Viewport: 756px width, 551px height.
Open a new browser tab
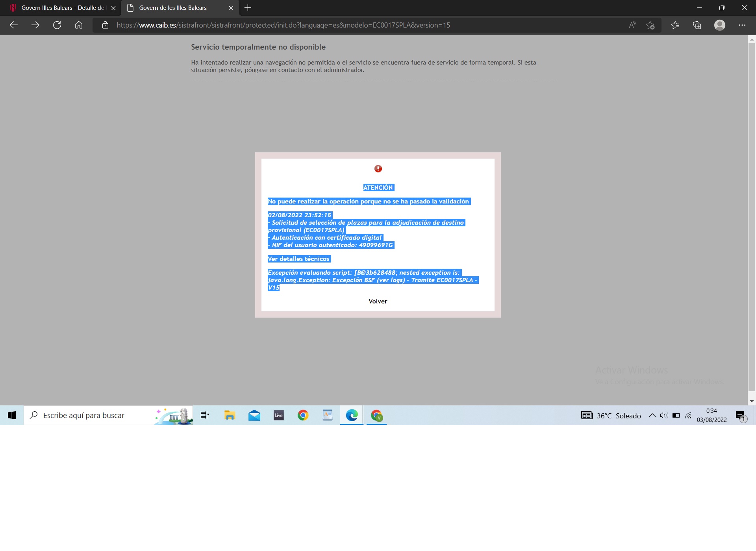point(248,8)
